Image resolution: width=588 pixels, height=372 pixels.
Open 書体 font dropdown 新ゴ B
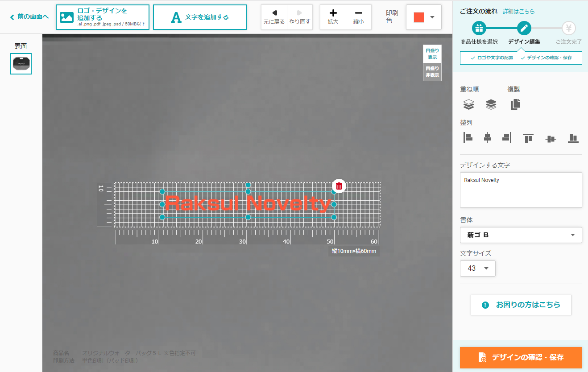click(521, 235)
